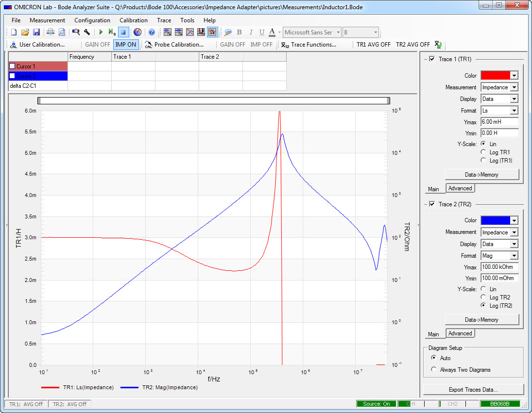Switch to Trace 2 Advanced tab

460,333
